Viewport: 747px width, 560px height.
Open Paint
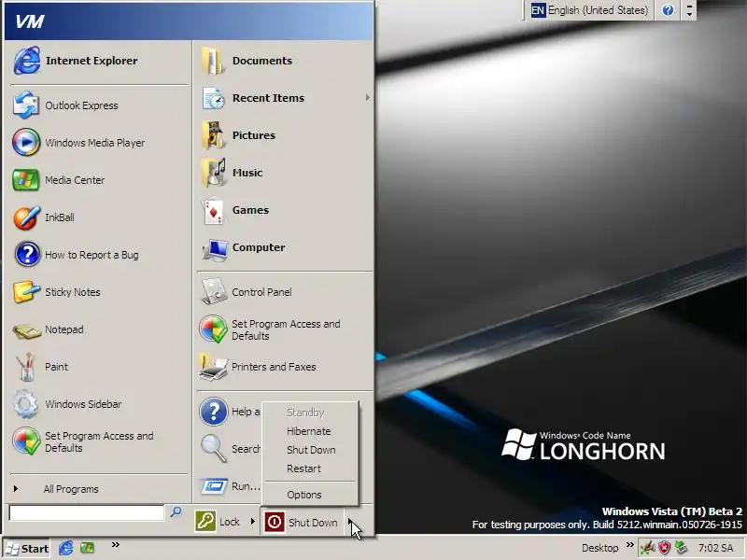(x=99, y=367)
